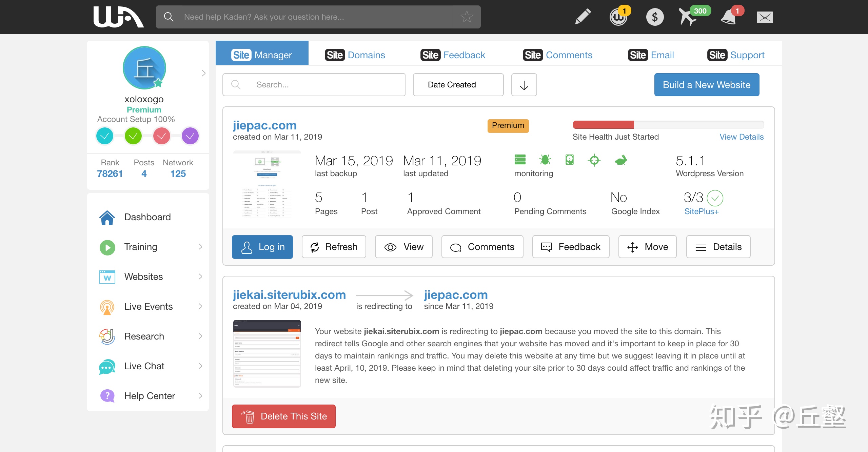This screenshot has height=452, width=868.
Task: Click the crosshair target monitoring icon
Action: (x=594, y=160)
